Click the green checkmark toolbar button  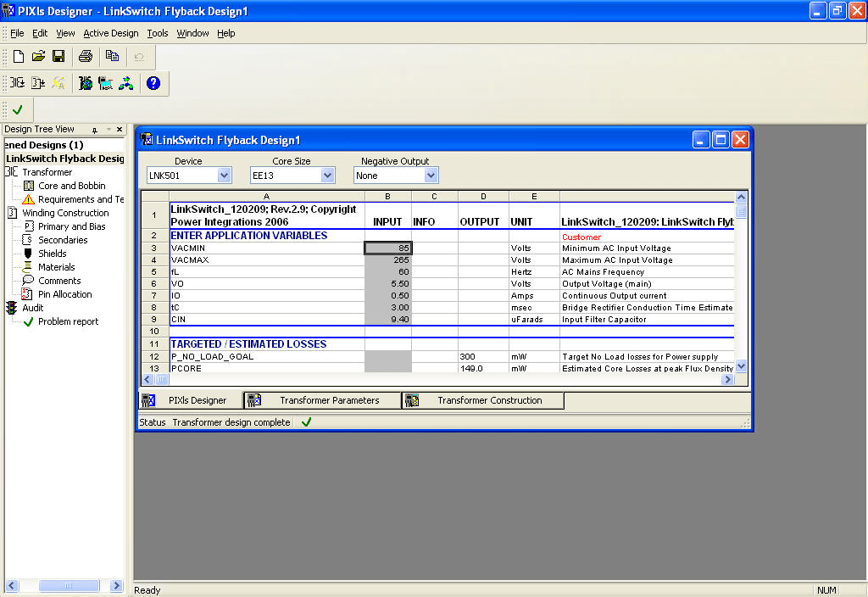18,109
